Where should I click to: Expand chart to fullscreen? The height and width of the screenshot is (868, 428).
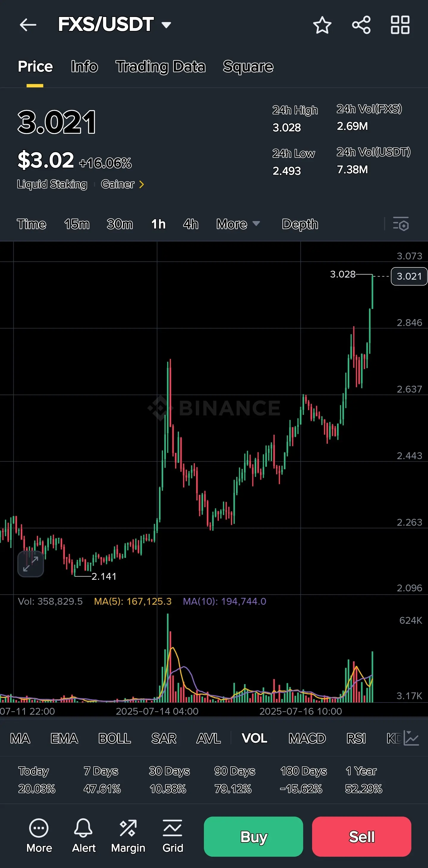(30, 564)
